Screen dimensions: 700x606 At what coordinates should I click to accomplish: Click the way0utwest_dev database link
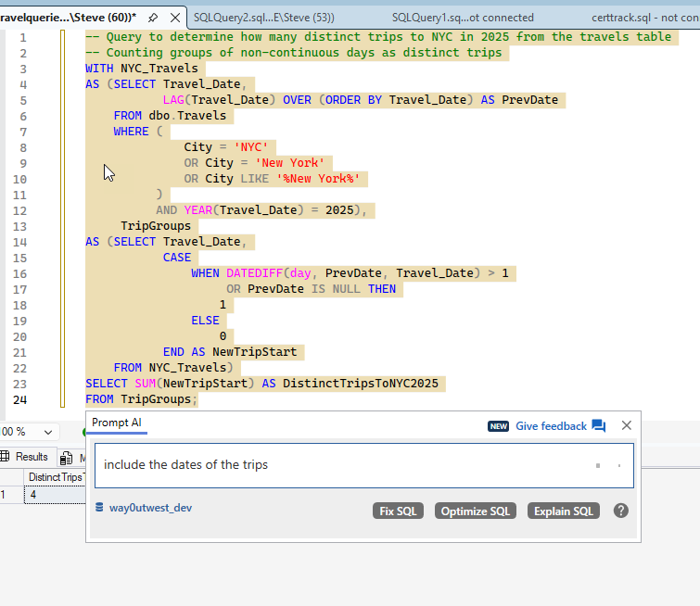150,508
